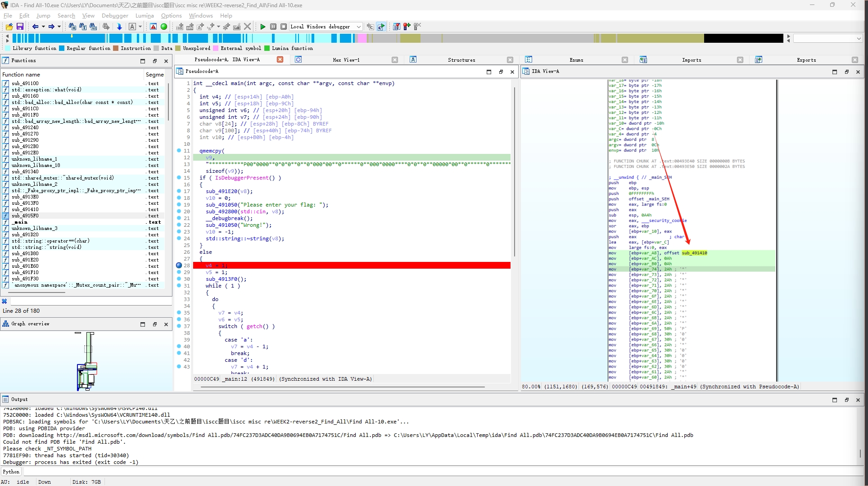
Task: Start process with green play button
Action: pos(263,27)
